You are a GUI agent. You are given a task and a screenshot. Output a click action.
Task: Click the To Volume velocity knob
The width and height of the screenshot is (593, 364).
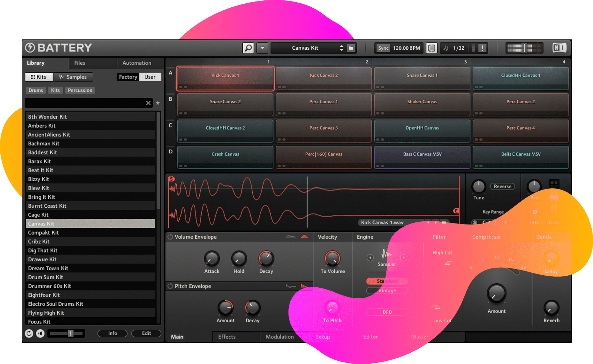(333, 258)
